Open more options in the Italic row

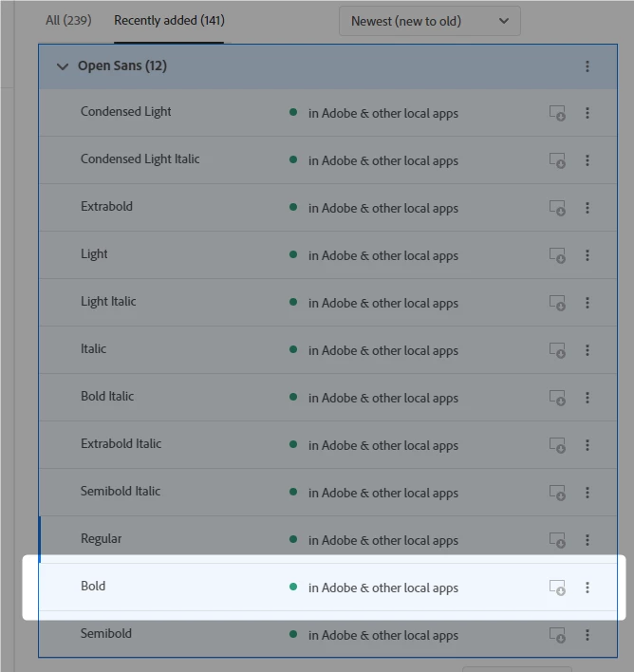point(587,350)
